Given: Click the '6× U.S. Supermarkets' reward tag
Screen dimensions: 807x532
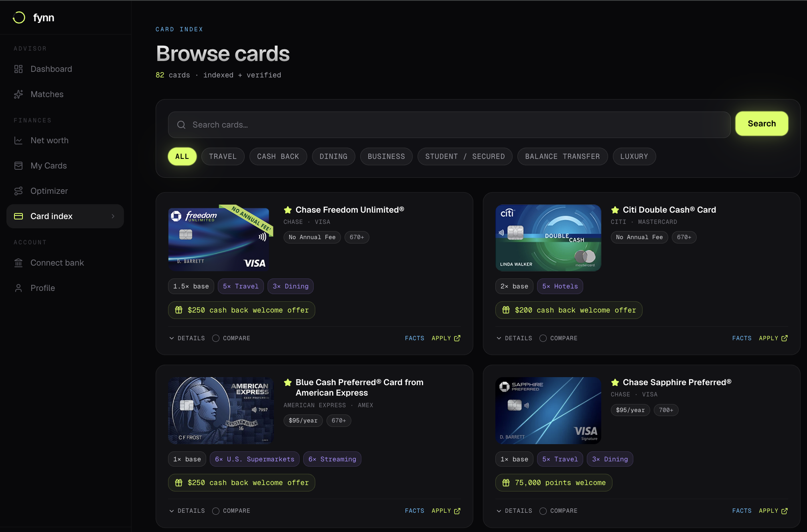Looking at the screenshot, I should click(255, 459).
